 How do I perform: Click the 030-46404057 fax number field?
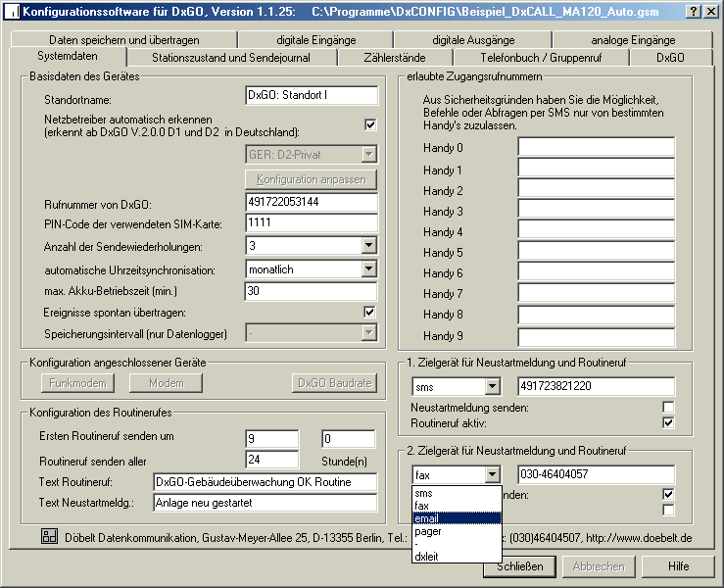596,474
